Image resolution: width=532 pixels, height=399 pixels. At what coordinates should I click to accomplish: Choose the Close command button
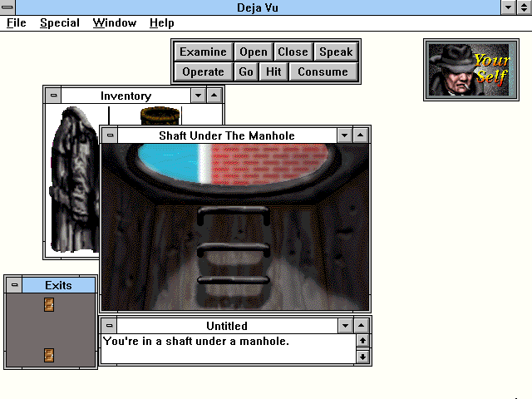tap(293, 52)
